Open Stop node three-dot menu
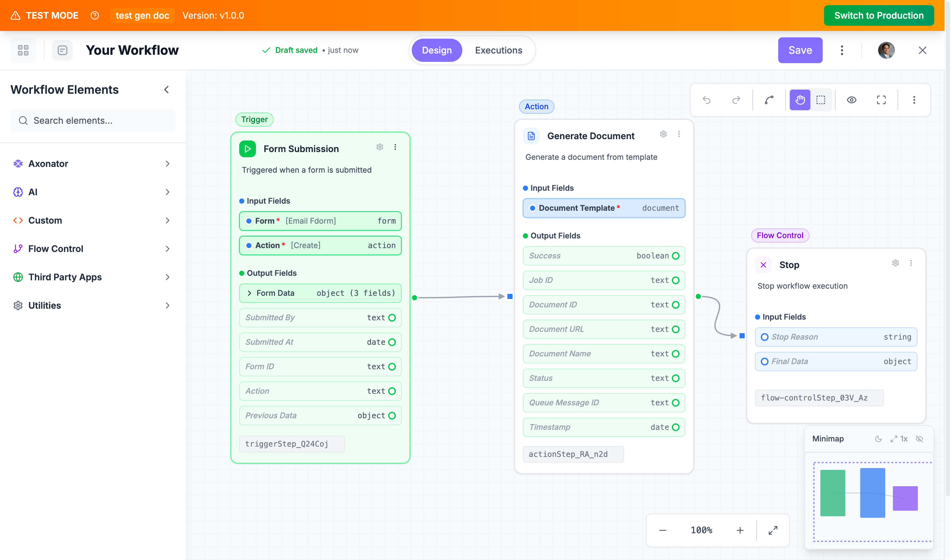 (911, 263)
